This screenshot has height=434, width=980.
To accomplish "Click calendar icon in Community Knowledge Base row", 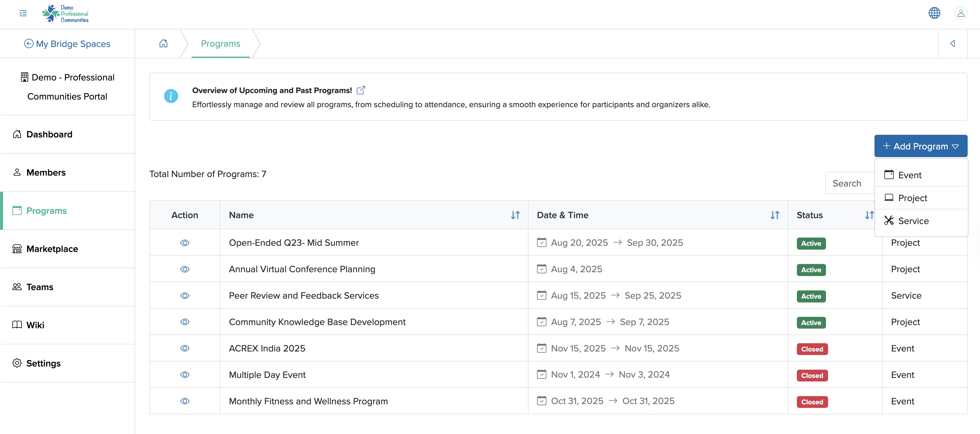I will (541, 322).
